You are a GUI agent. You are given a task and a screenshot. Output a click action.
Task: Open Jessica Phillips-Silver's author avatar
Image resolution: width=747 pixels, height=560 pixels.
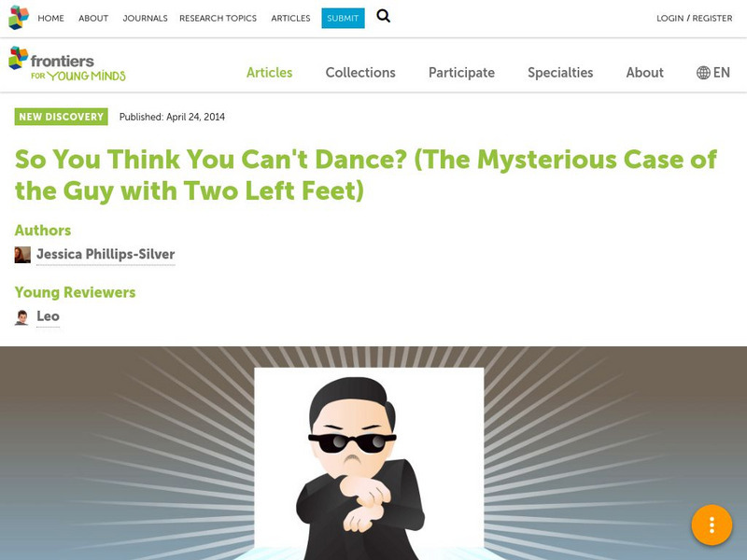coord(22,255)
